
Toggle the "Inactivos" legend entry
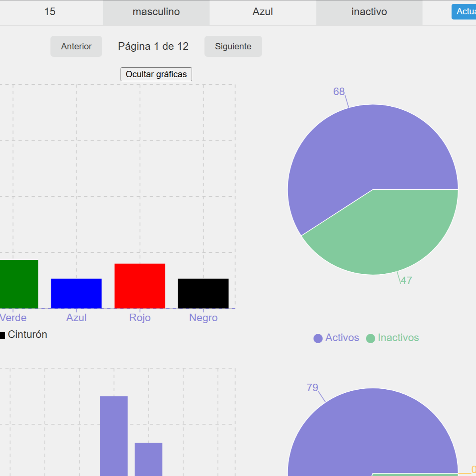pyautogui.click(x=392, y=337)
